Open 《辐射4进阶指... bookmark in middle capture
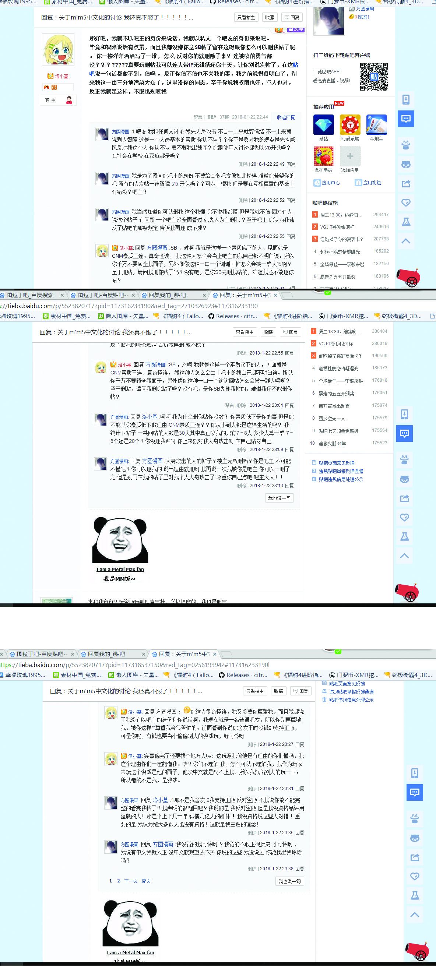 (x=288, y=316)
